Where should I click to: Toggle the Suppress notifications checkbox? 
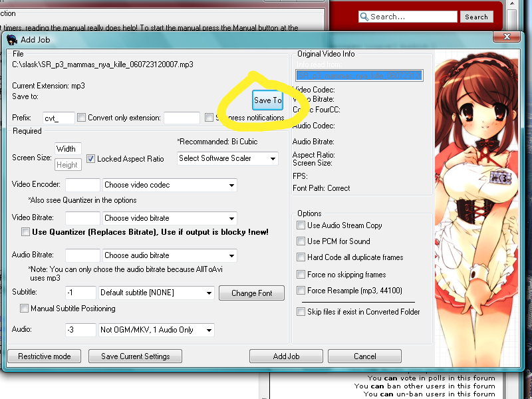(x=209, y=118)
